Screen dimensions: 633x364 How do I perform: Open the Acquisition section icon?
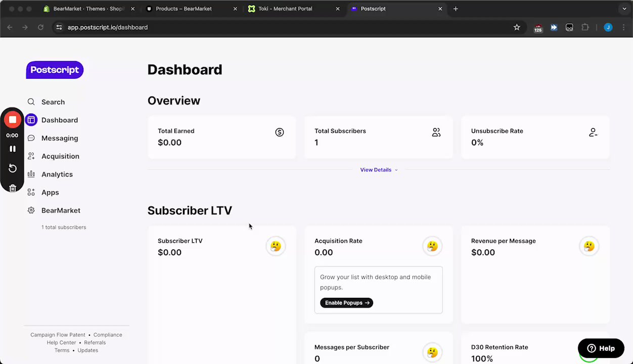(x=31, y=156)
